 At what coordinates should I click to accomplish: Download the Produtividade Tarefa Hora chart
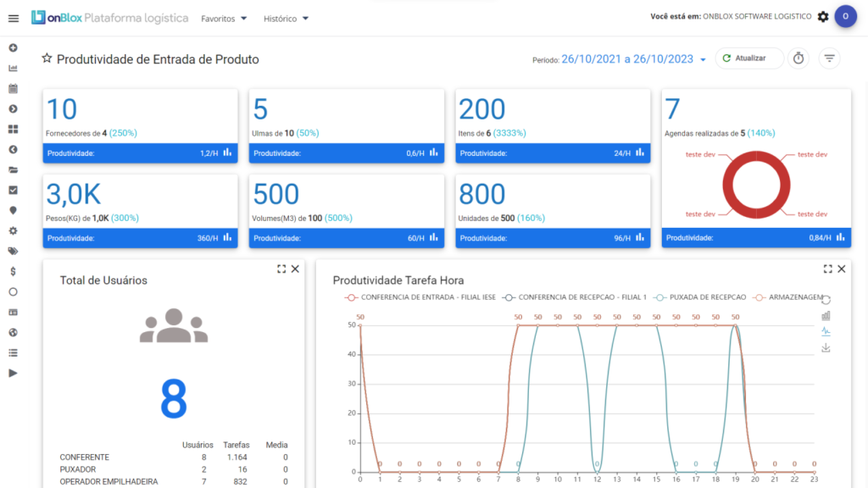click(x=826, y=347)
